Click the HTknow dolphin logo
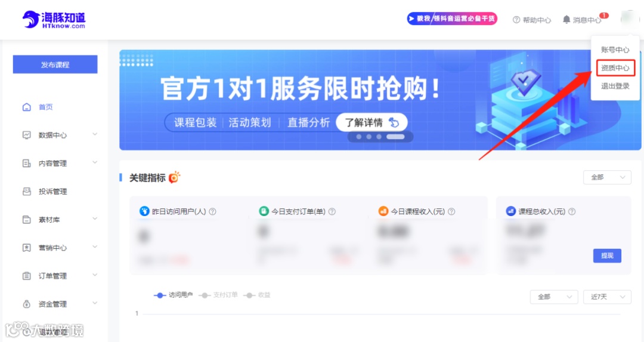Viewport: 644px width, 342px height. pyautogui.click(x=54, y=19)
